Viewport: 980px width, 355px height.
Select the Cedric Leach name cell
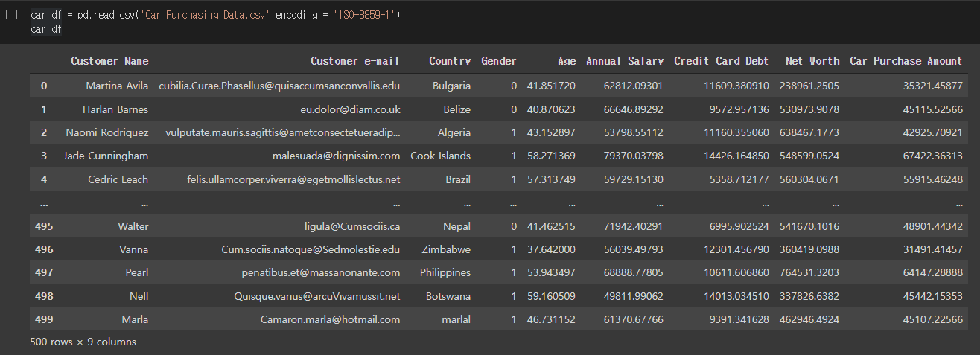tap(118, 179)
